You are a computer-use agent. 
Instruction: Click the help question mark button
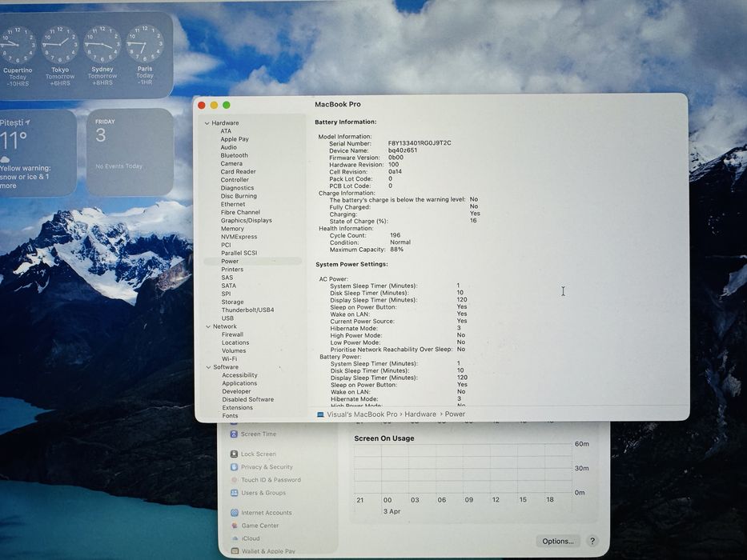click(592, 542)
